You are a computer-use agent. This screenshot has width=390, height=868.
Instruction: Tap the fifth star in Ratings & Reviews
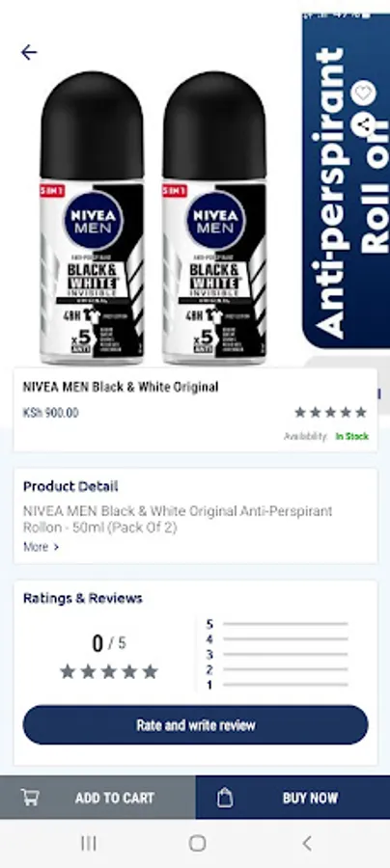click(x=151, y=671)
